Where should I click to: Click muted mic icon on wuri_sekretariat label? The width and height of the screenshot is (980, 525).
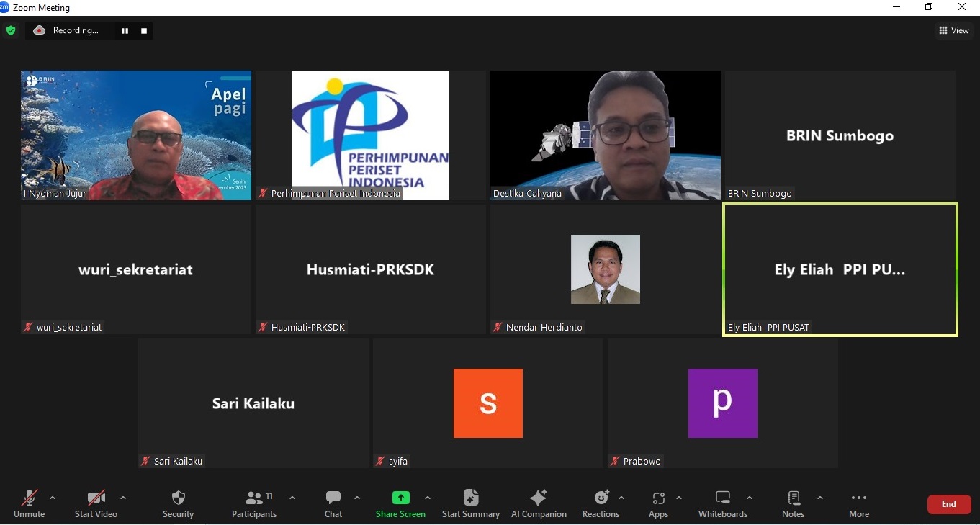pos(28,328)
